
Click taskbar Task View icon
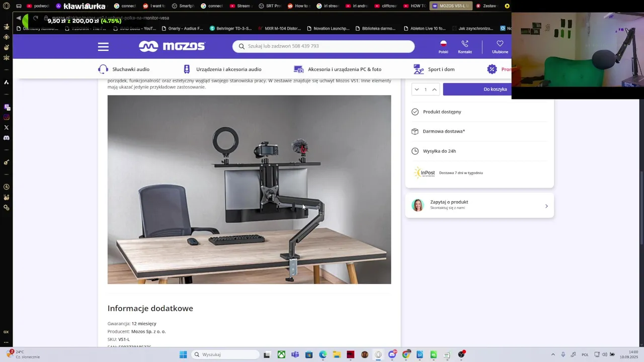coord(267,354)
